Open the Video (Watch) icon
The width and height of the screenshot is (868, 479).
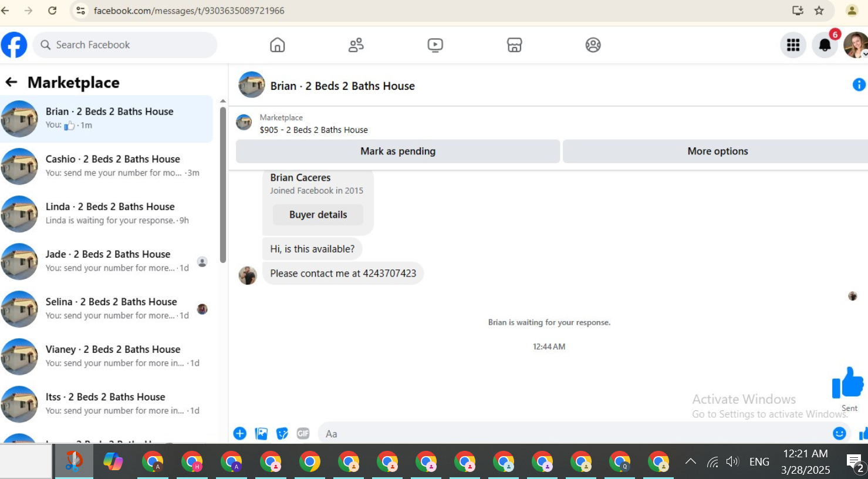(435, 45)
